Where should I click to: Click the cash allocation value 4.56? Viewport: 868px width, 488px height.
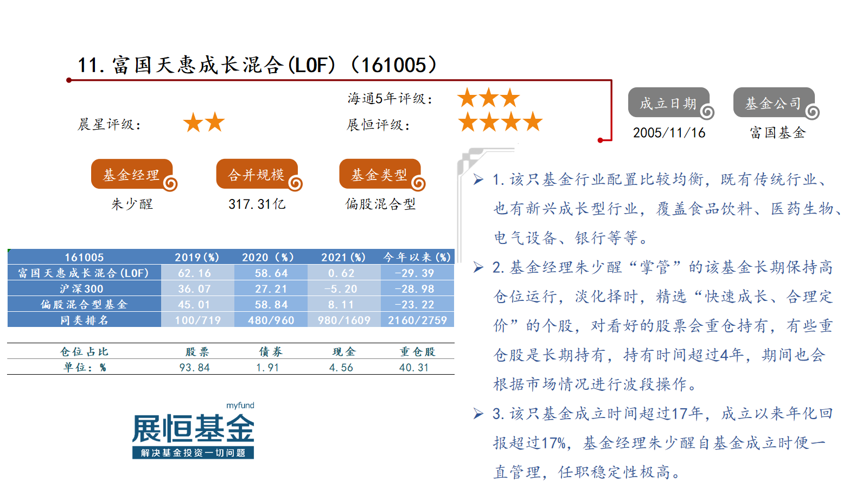click(341, 367)
